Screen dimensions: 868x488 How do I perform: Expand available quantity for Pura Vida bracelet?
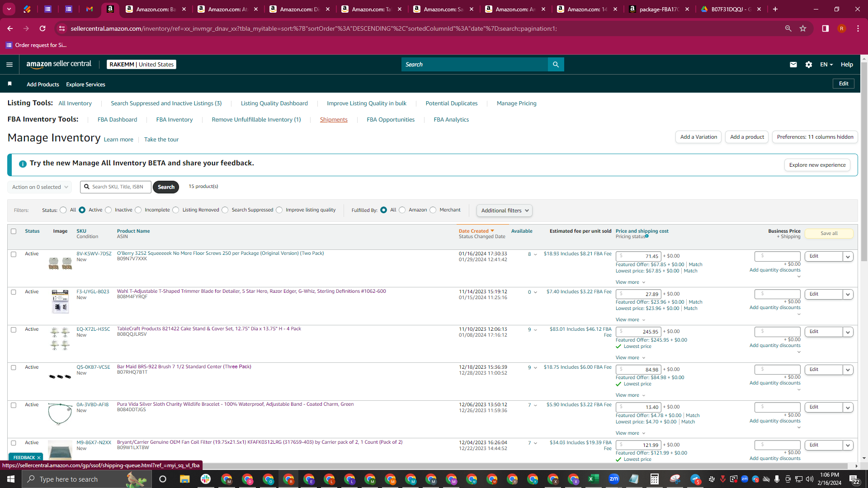pos(536,405)
